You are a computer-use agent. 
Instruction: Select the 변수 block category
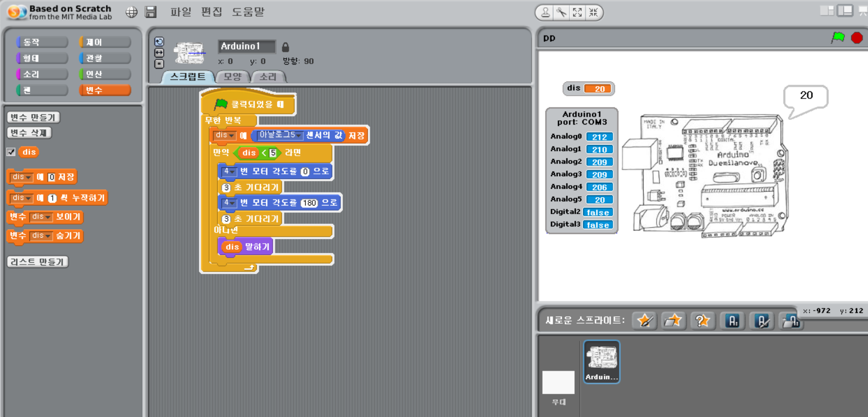pos(105,90)
